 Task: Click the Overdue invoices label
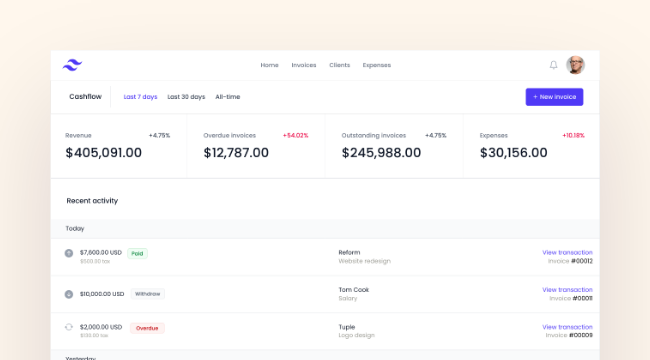pos(230,135)
